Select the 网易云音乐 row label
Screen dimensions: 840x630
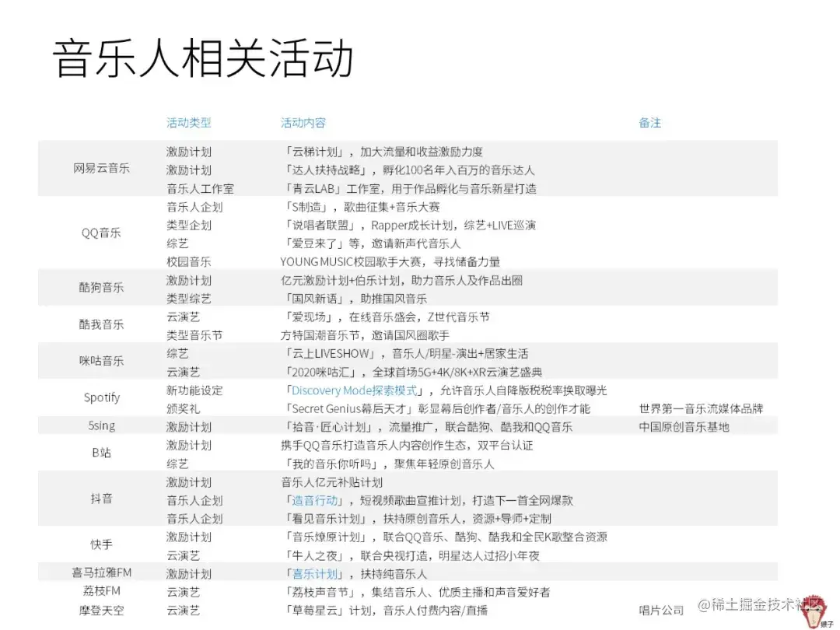[x=101, y=170]
